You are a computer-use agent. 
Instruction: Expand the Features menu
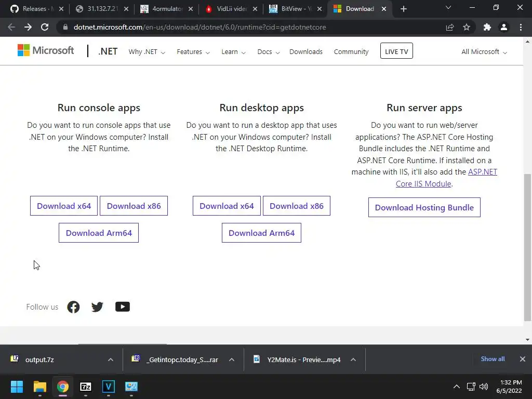point(193,52)
